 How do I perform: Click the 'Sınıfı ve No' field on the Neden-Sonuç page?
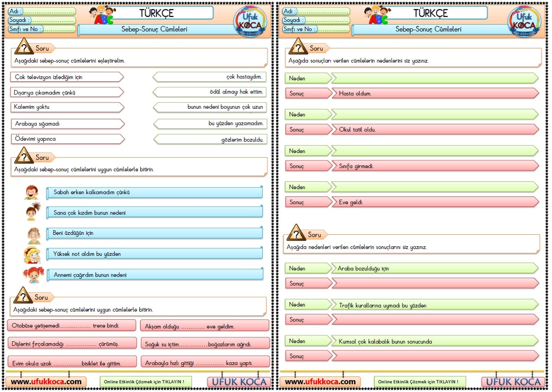[x=316, y=29]
